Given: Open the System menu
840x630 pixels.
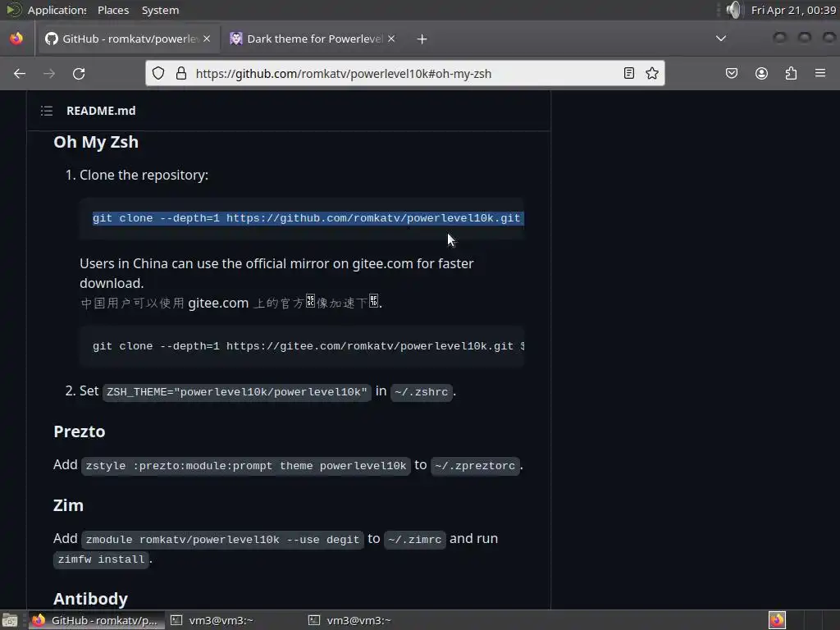Looking at the screenshot, I should (160, 10).
